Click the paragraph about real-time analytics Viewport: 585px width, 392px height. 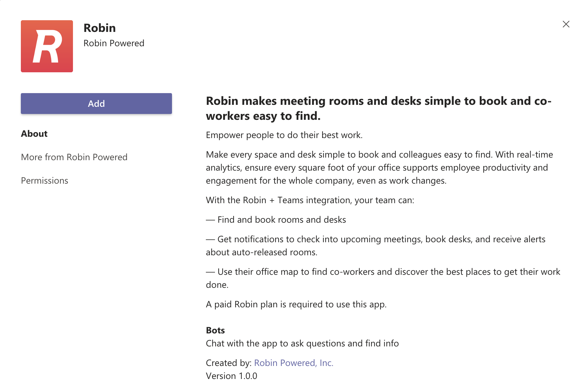click(x=379, y=168)
